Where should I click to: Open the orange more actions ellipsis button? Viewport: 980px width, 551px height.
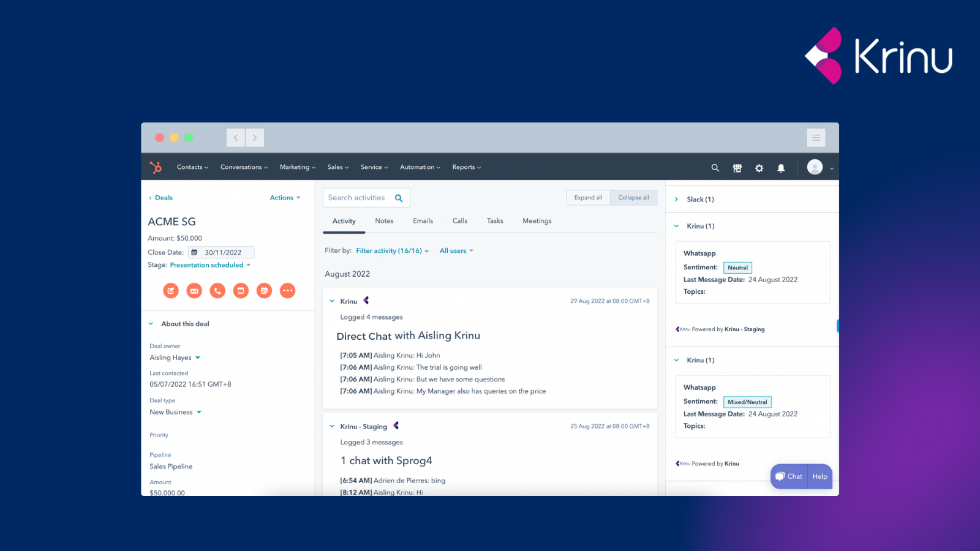[287, 291]
